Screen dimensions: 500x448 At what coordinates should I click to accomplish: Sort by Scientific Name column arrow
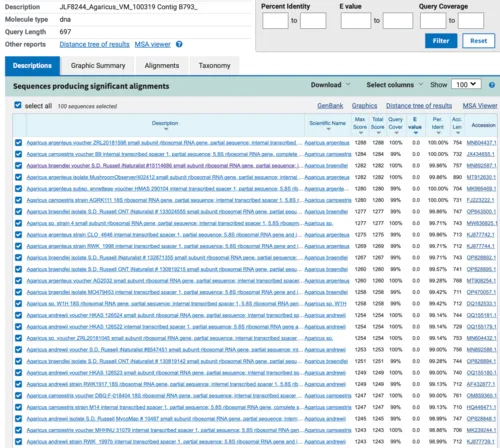tap(328, 129)
